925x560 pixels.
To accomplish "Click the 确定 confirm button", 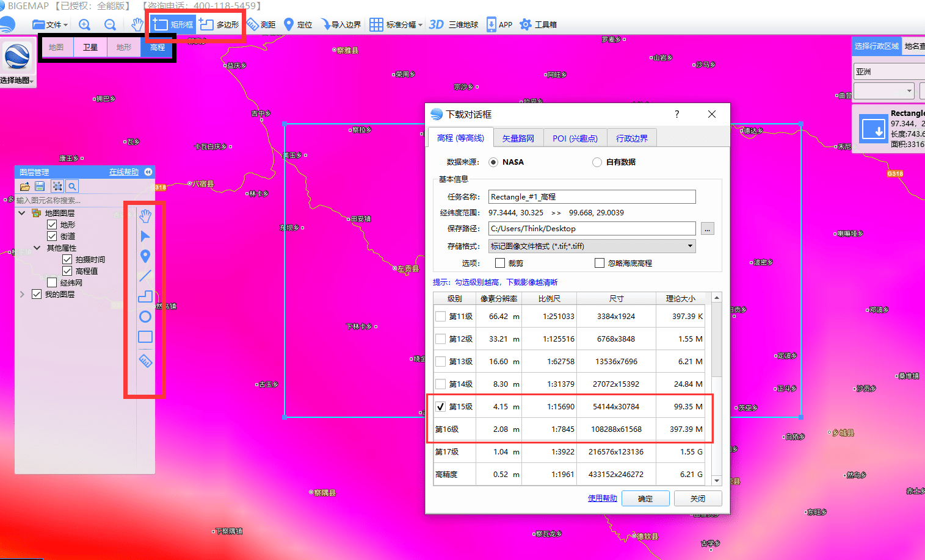I will [645, 498].
